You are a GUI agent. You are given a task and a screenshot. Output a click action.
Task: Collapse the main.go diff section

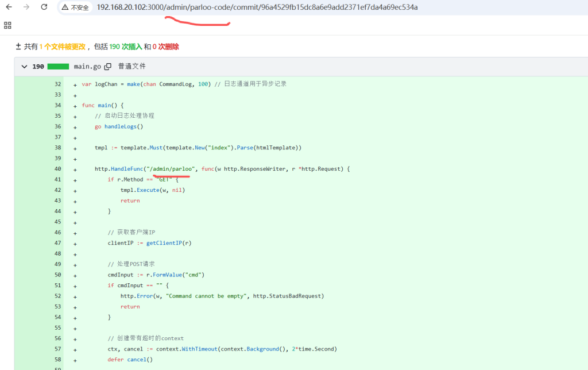pyautogui.click(x=24, y=67)
